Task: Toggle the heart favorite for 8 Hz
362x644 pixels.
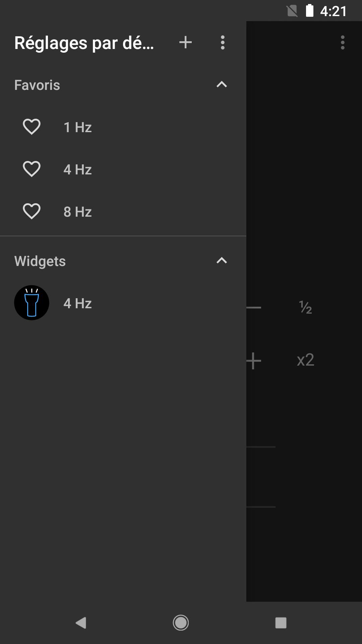Action: click(32, 211)
